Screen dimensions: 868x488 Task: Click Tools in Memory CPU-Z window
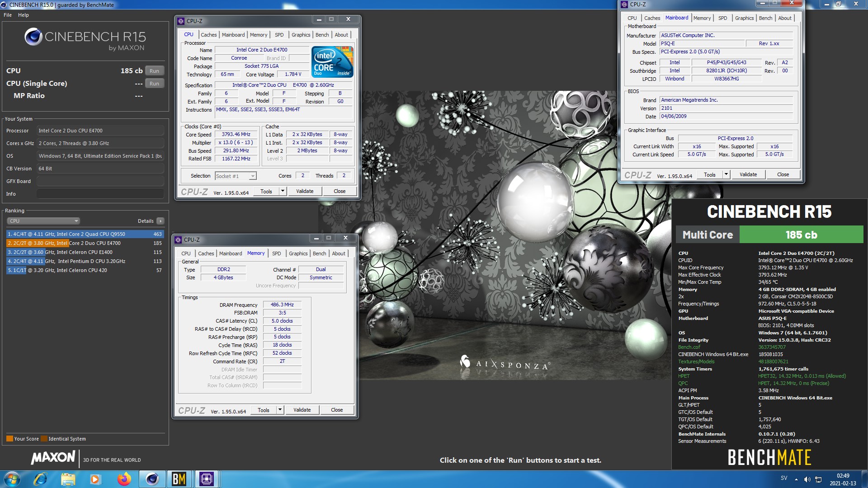tap(264, 410)
